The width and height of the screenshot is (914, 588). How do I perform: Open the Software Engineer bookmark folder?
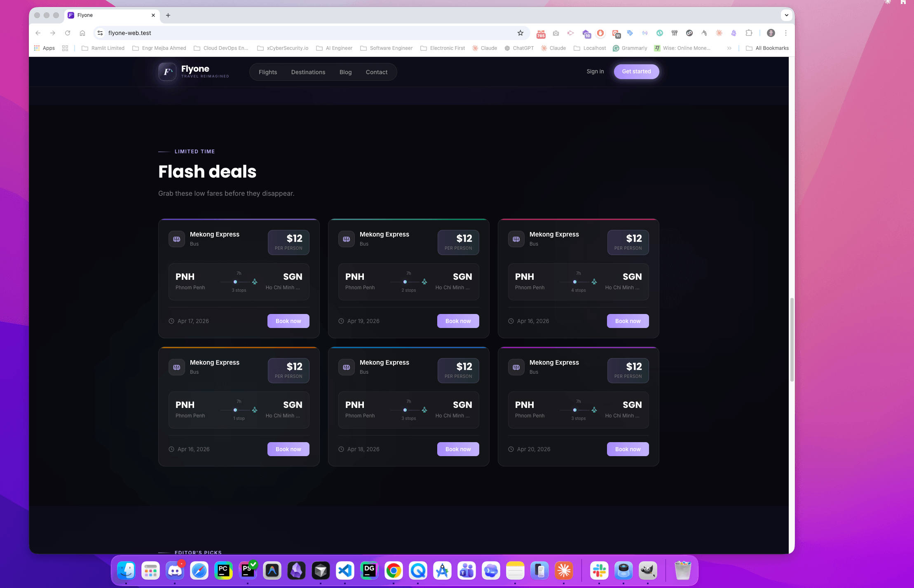click(x=386, y=48)
